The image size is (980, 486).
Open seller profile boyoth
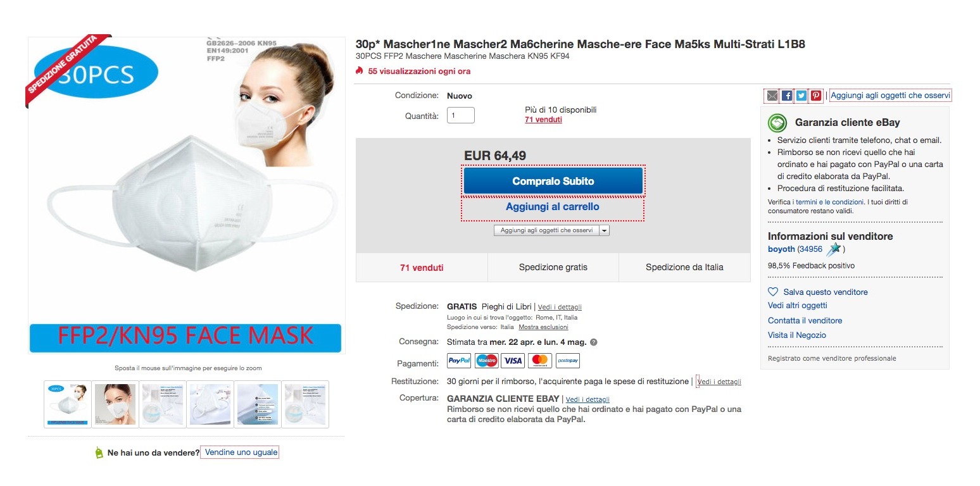[781, 249]
